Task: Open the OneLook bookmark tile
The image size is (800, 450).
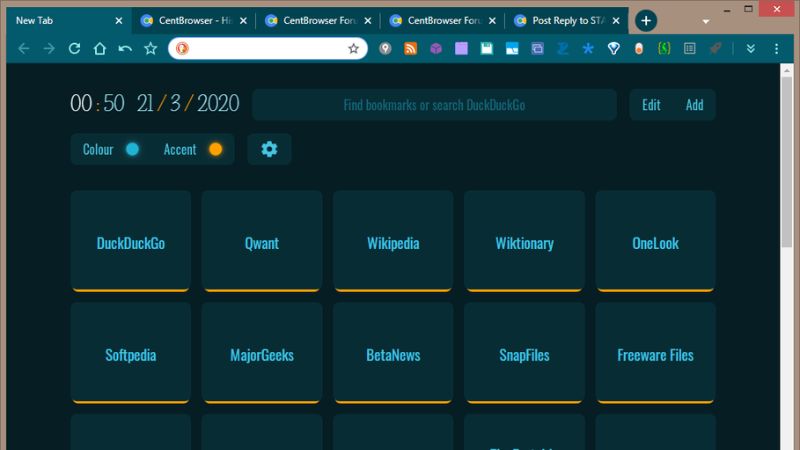Action: (656, 241)
